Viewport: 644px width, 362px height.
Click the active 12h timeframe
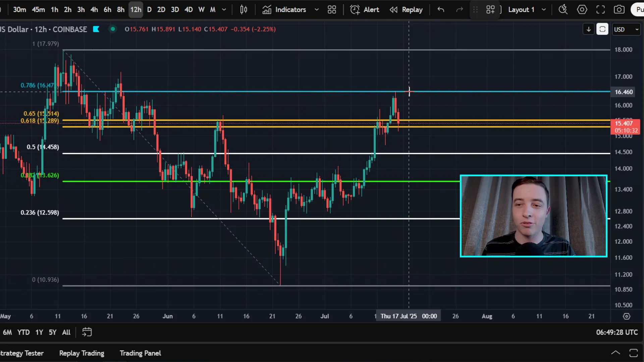coord(136,10)
